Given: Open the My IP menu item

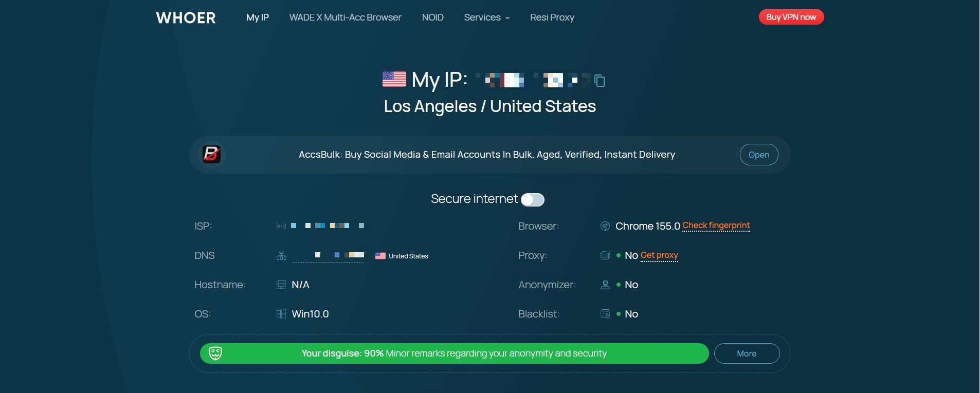Looking at the screenshot, I should pos(258,17).
